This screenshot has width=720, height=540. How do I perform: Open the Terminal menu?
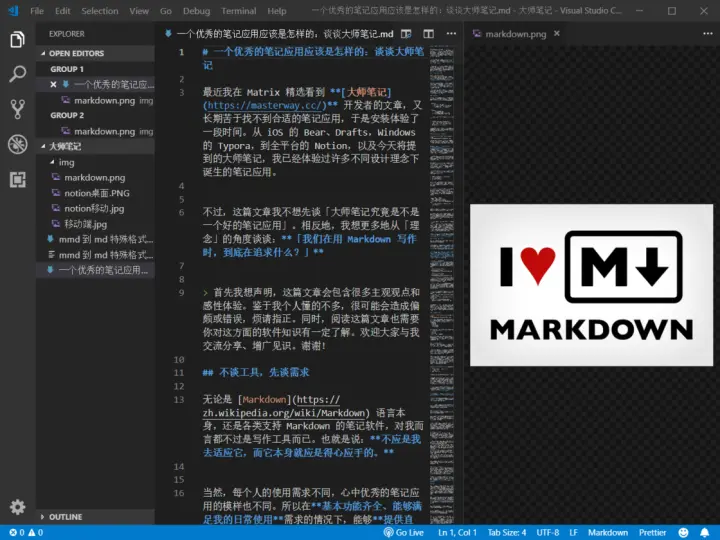[x=238, y=11]
